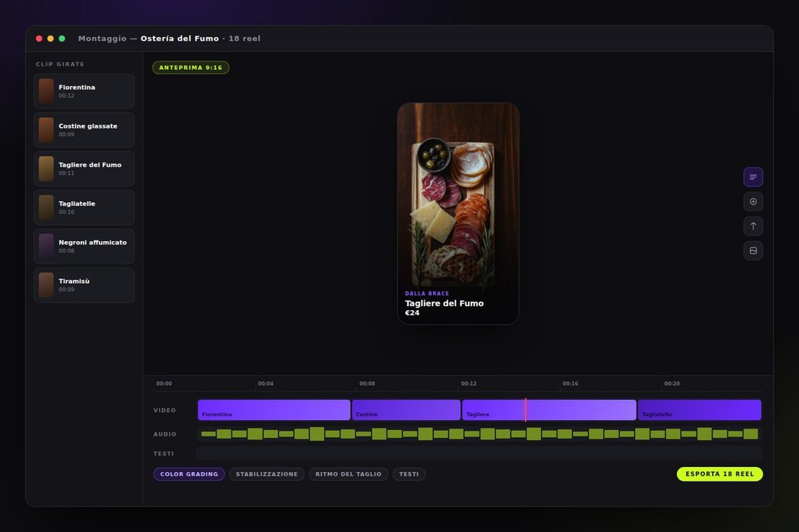
Task: Click the Fiorentina clip name
Action: pyautogui.click(x=77, y=87)
